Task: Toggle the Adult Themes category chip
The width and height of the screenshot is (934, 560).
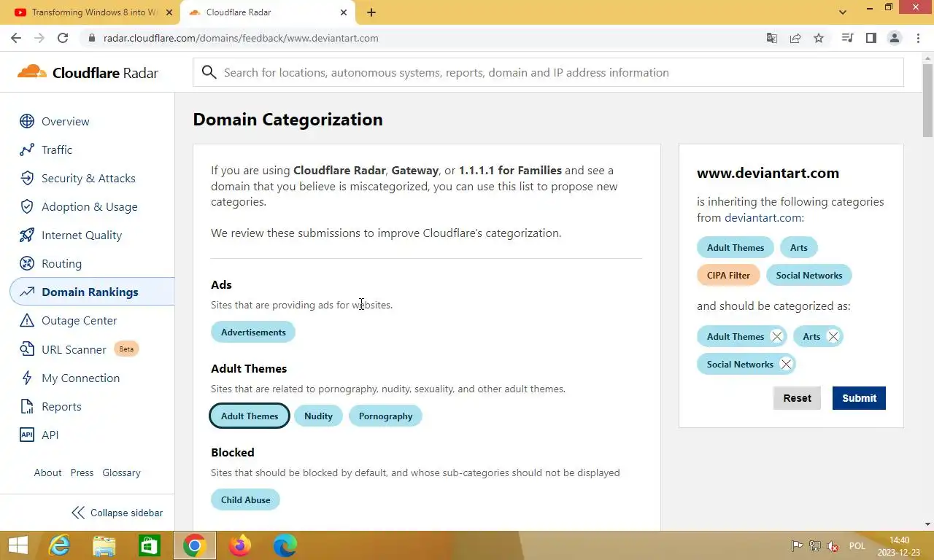Action: [250, 416]
